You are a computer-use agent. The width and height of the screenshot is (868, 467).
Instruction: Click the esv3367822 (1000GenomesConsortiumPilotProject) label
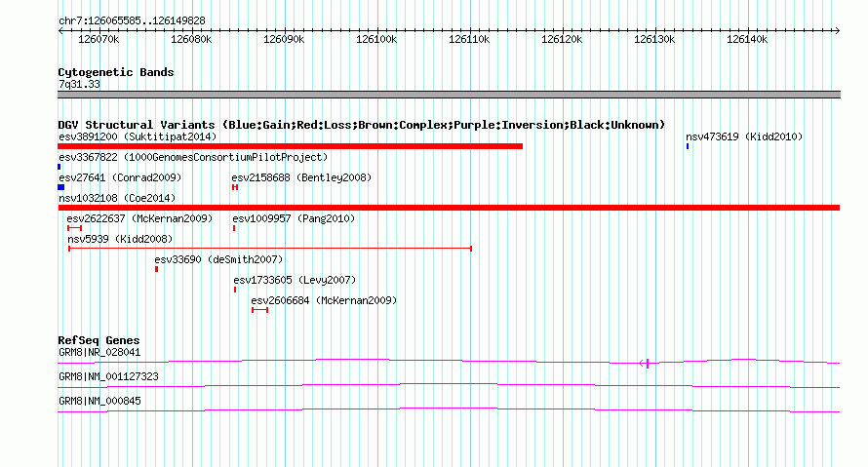coord(193,157)
